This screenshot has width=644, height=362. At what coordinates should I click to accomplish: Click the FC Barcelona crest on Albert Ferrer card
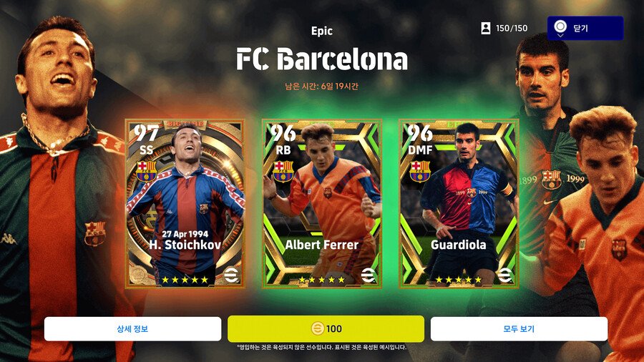[283, 171]
